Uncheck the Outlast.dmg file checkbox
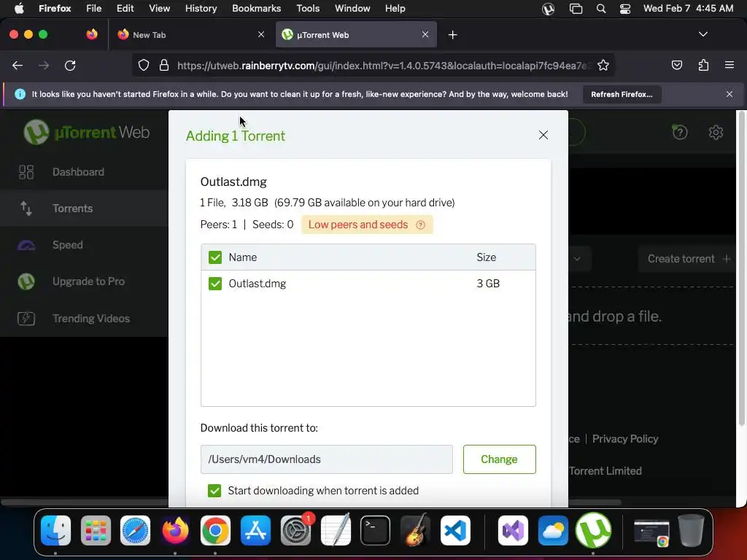Image resolution: width=747 pixels, height=560 pixels. point(215,284)
